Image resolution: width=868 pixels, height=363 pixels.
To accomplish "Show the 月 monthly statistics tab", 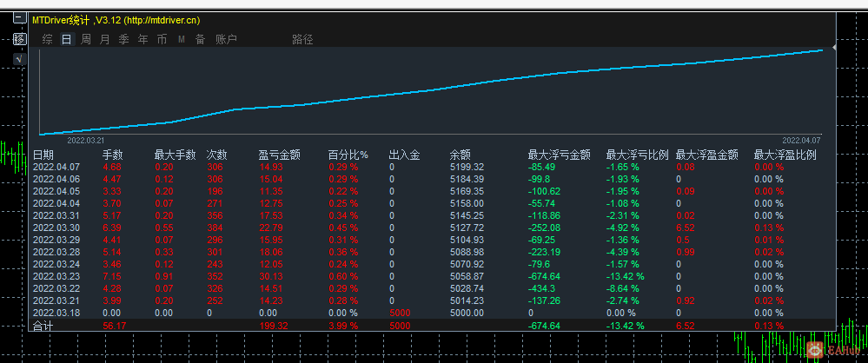I will pyautogui.click(x=104, y=39).
